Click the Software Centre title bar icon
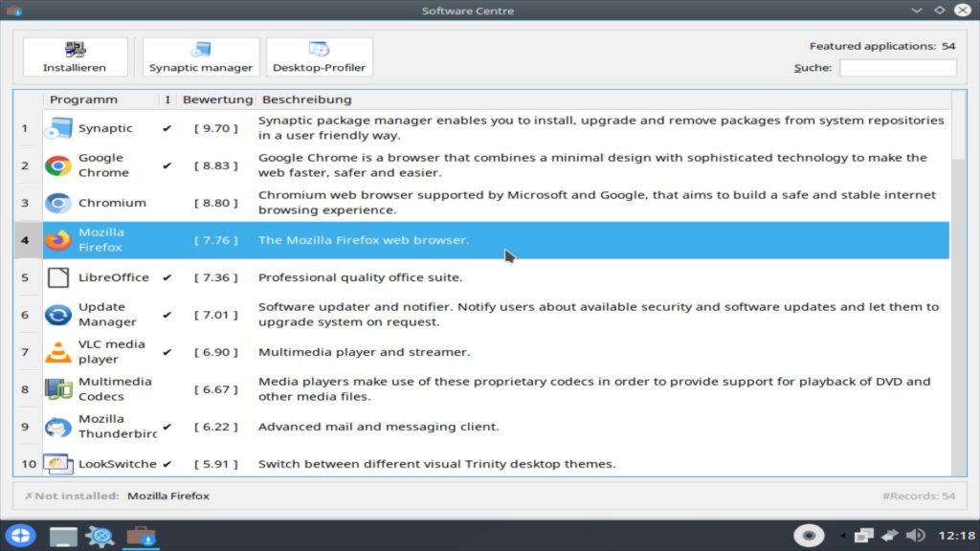The image size is (980, 551). 13,11
